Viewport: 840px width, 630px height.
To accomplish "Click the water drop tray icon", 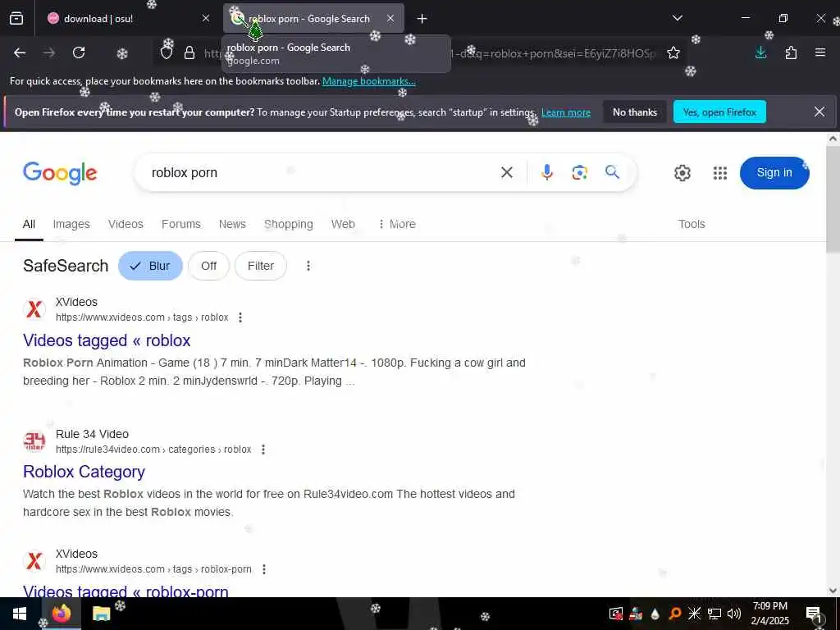I will tap(655, 614).
